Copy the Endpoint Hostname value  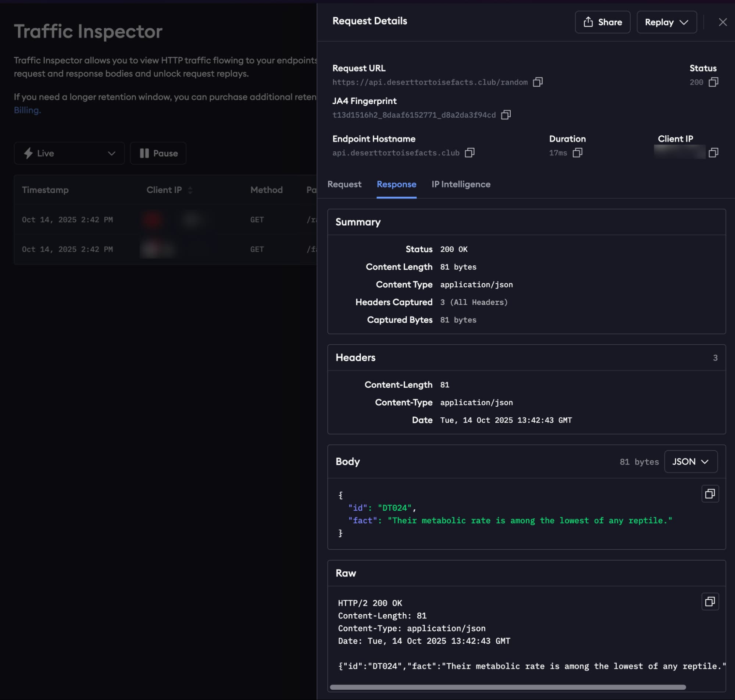(x=469, y=152)
